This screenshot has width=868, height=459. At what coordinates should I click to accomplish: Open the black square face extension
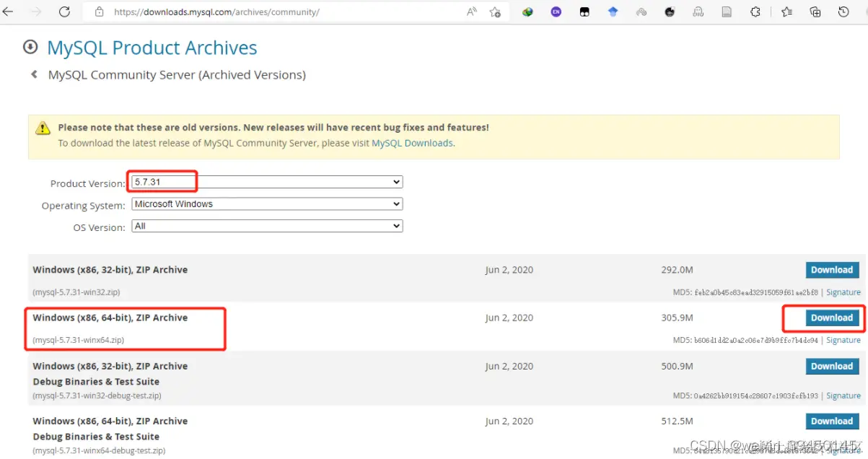click(584, 12)
